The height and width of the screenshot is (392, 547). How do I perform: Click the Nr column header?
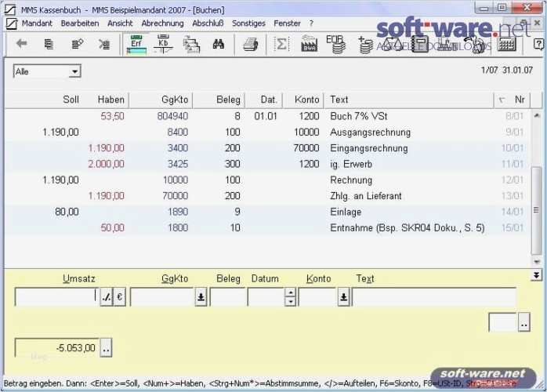[512, 100]
